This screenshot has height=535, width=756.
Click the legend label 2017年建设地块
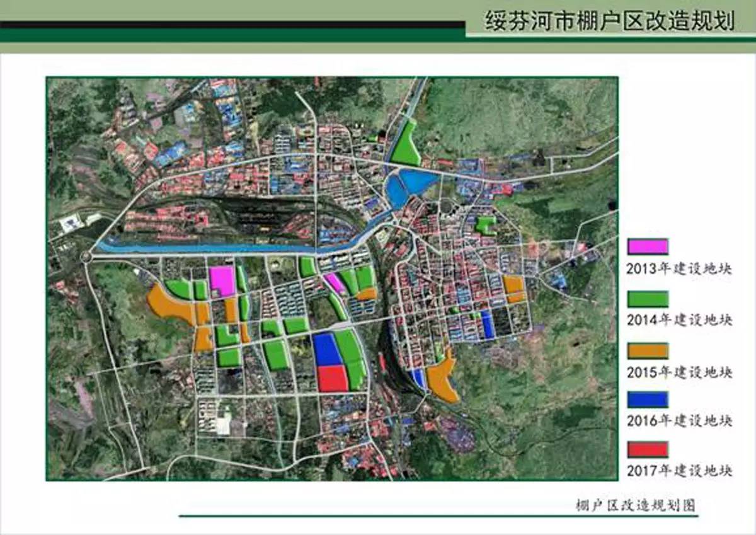coord(680,470)
